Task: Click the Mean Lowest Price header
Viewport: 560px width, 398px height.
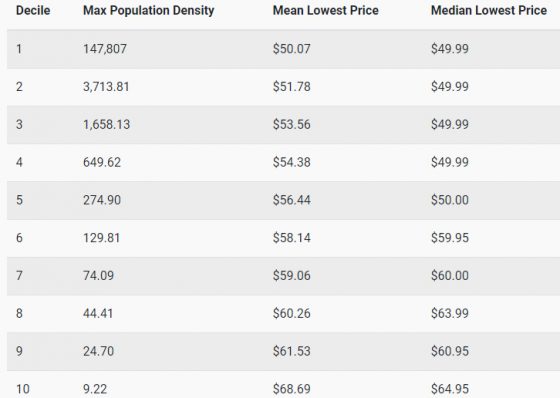Action: 326,10
